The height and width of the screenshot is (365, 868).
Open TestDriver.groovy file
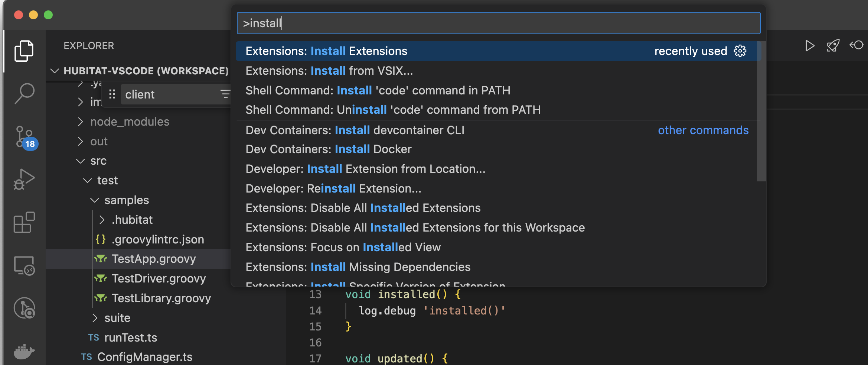(x=159, y=278)
